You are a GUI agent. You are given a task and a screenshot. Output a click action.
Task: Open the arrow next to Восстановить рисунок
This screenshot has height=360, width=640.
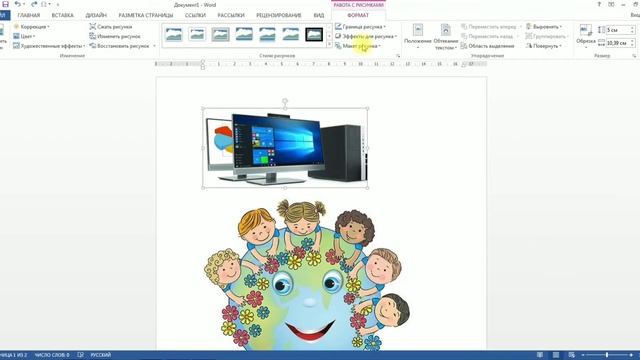click(154, 46)
